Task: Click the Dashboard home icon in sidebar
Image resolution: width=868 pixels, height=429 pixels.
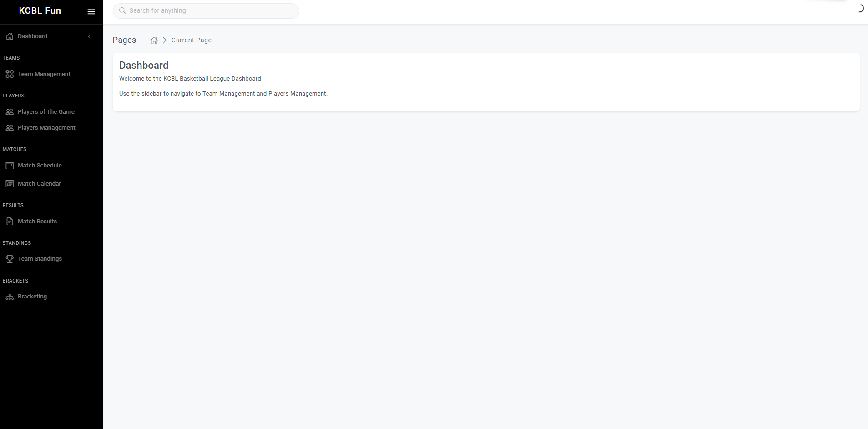Action: (x=10, y=36)
